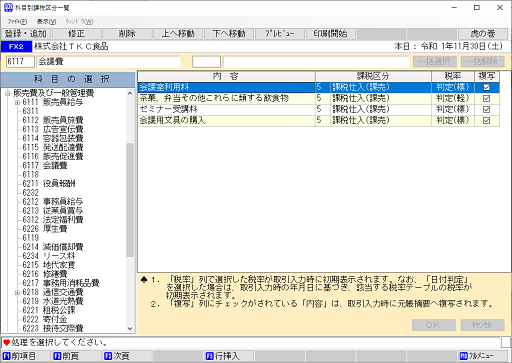Click the app icon in title bar
The image size is (512, 363).
(8, 7)
